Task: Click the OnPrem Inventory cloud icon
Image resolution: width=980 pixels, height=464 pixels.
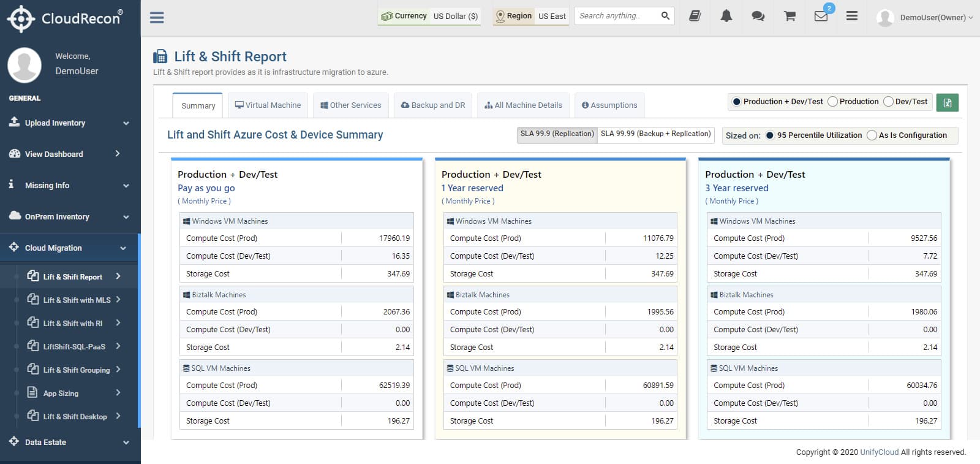Action: (x=15, y=216)
